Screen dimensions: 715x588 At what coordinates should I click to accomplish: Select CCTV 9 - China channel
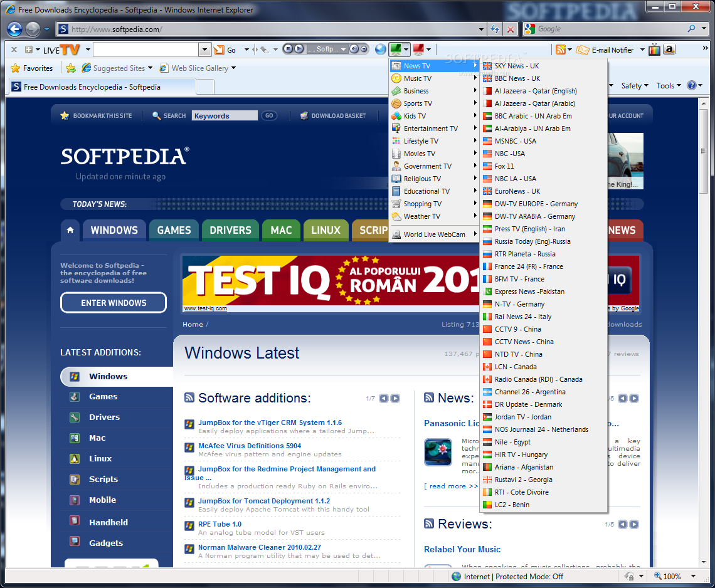[544, 329]
